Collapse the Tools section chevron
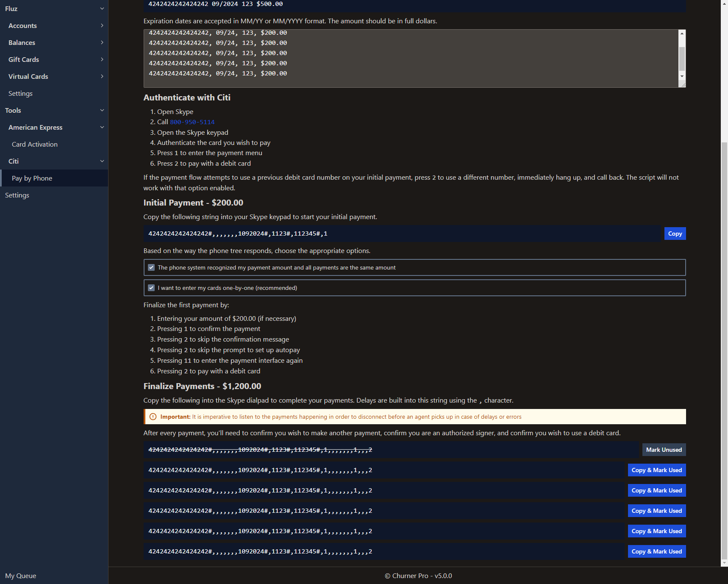 [x=102, y=110]
